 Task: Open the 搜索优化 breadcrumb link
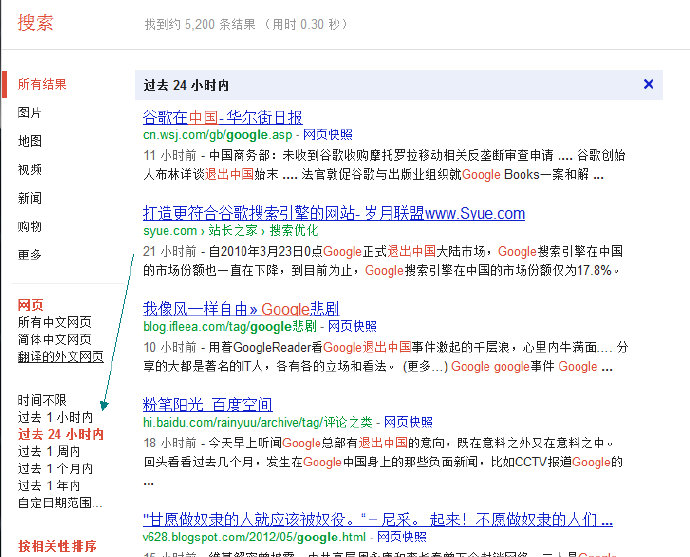pos(294,231)
